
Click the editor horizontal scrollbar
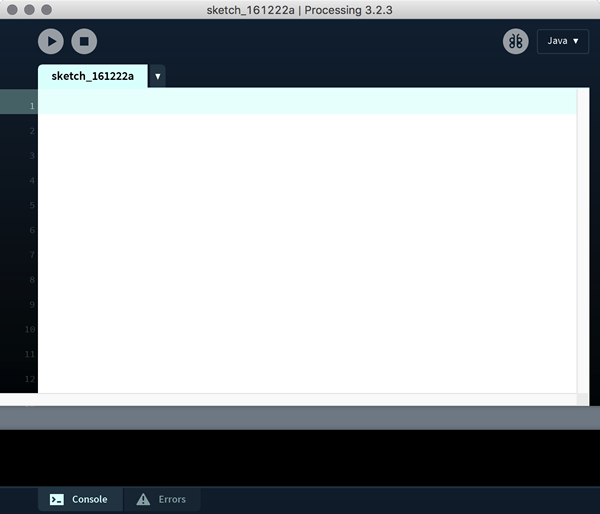[x=288, y=399]
